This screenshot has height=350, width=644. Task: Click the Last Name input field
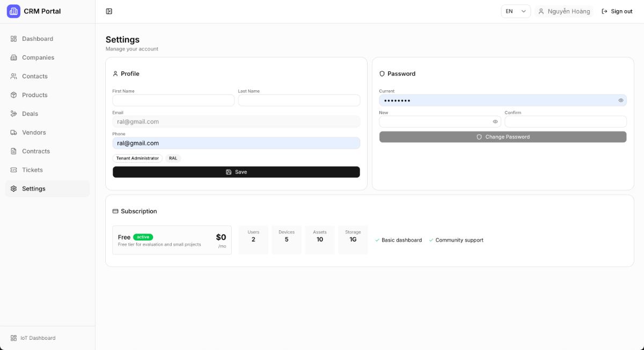[x=299, y=100]
